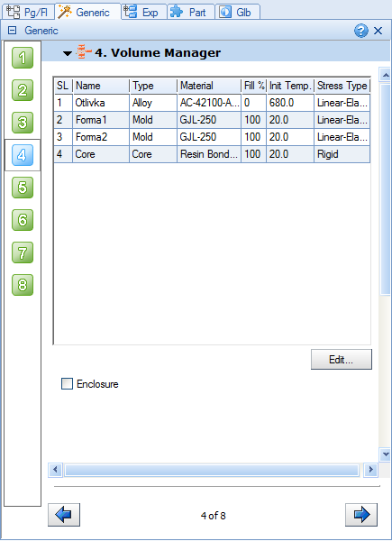Select the Otlivka name cell

click(x=101, y=103)
